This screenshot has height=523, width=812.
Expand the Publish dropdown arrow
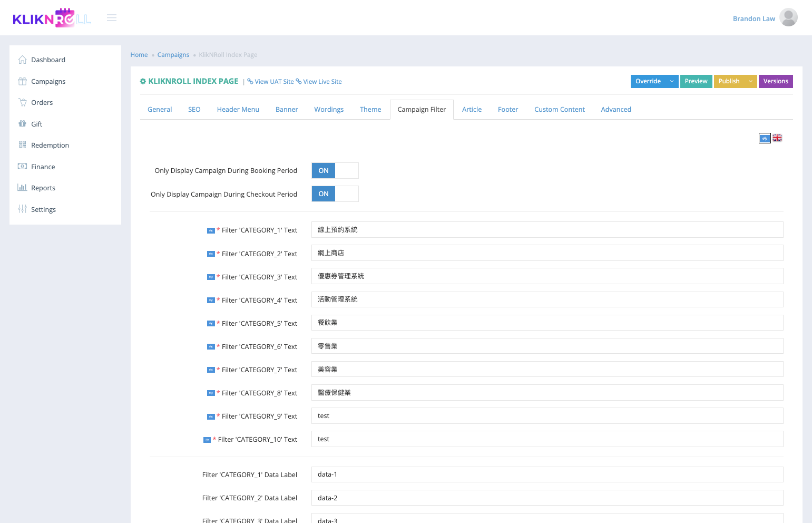[x=751, y=81]
